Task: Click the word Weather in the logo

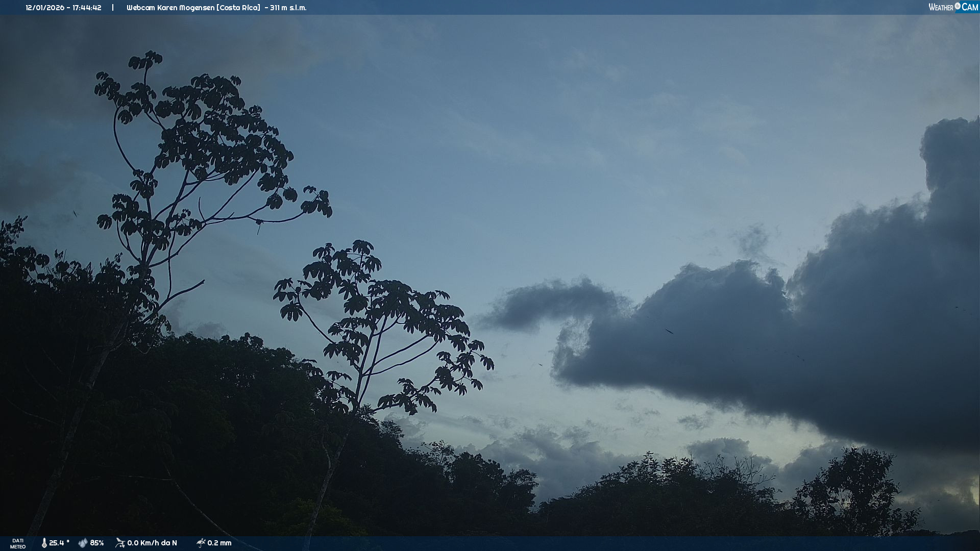Action: coord(941,7)
